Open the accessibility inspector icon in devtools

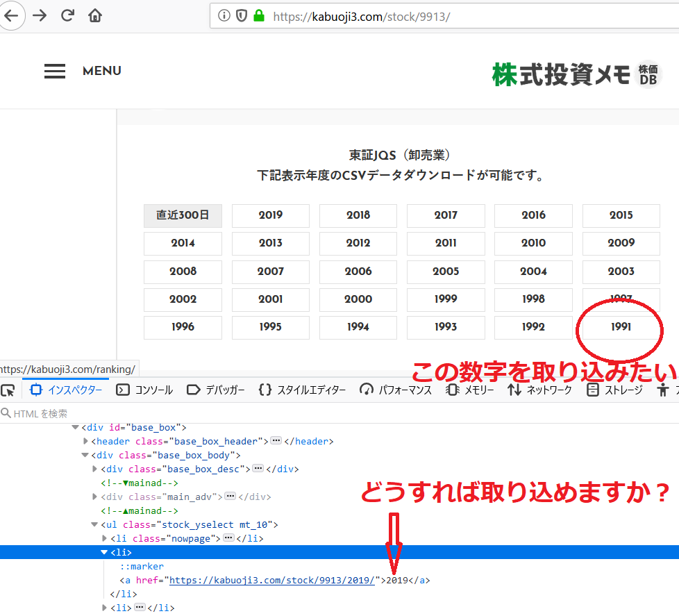coord(664,390)
